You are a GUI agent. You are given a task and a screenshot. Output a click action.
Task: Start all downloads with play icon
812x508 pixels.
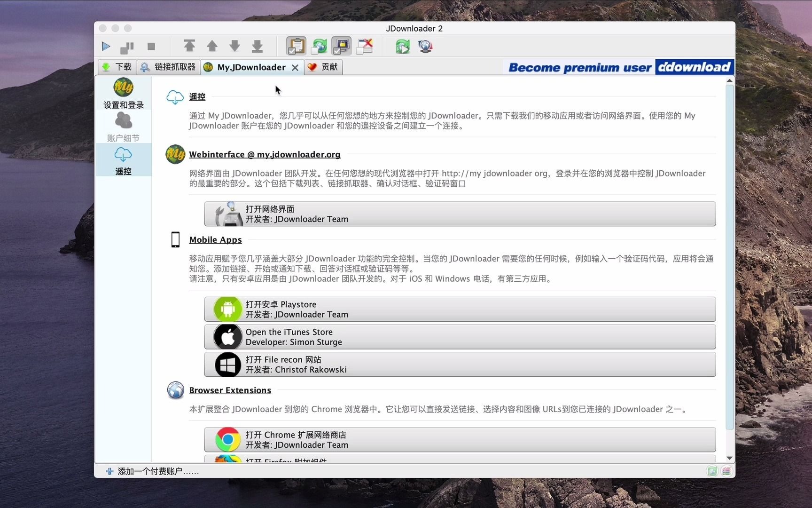[106, 47]
